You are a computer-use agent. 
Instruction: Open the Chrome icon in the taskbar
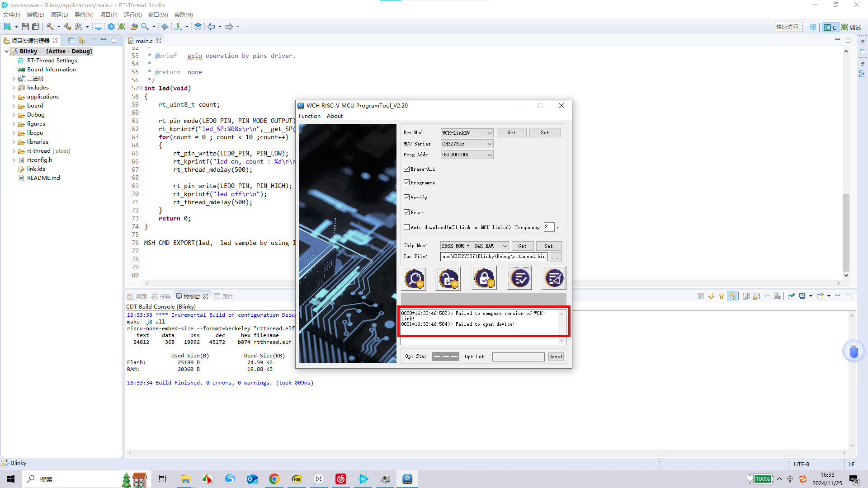pyautogui.click(x=274, y=479)
